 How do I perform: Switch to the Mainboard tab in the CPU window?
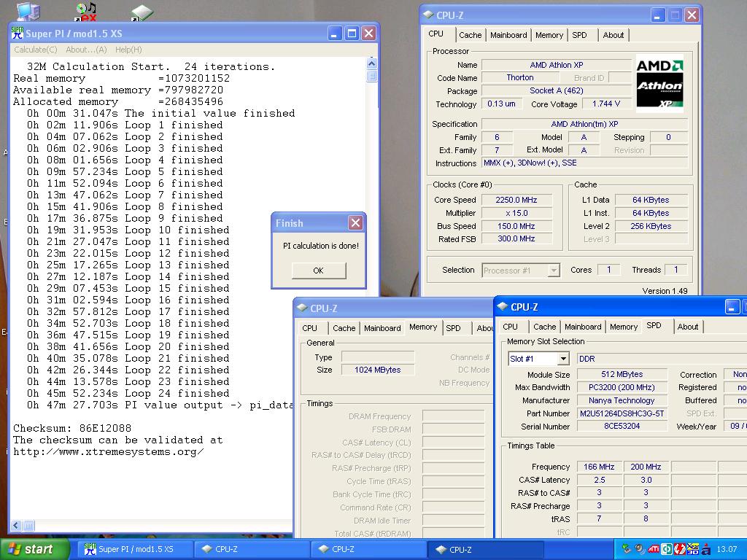tap(508, 35)
